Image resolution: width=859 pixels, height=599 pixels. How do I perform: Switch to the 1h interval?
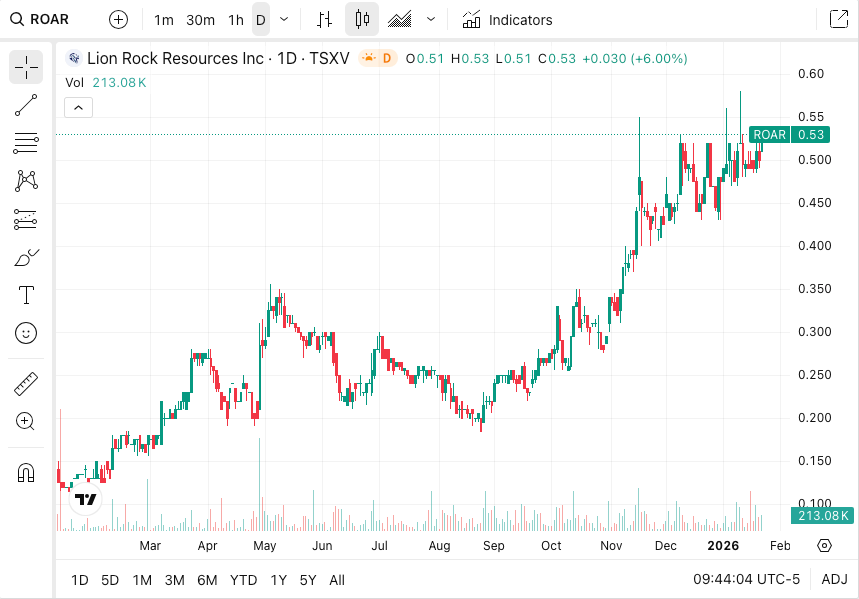tap(236, 20)
